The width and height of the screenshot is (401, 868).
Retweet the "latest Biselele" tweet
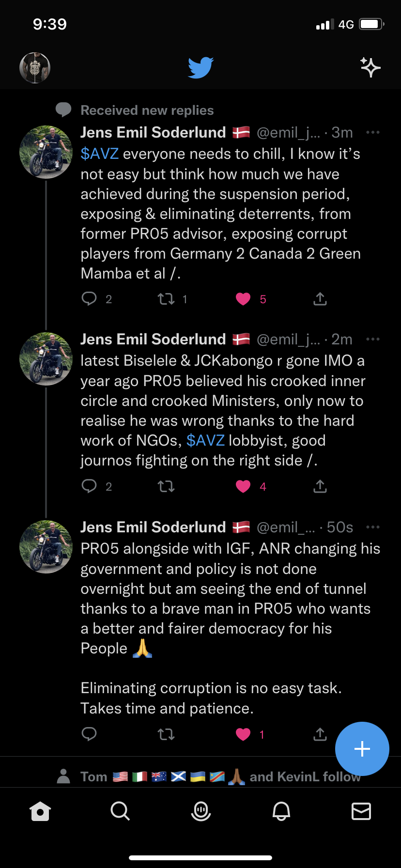click(x=166, y=486)
